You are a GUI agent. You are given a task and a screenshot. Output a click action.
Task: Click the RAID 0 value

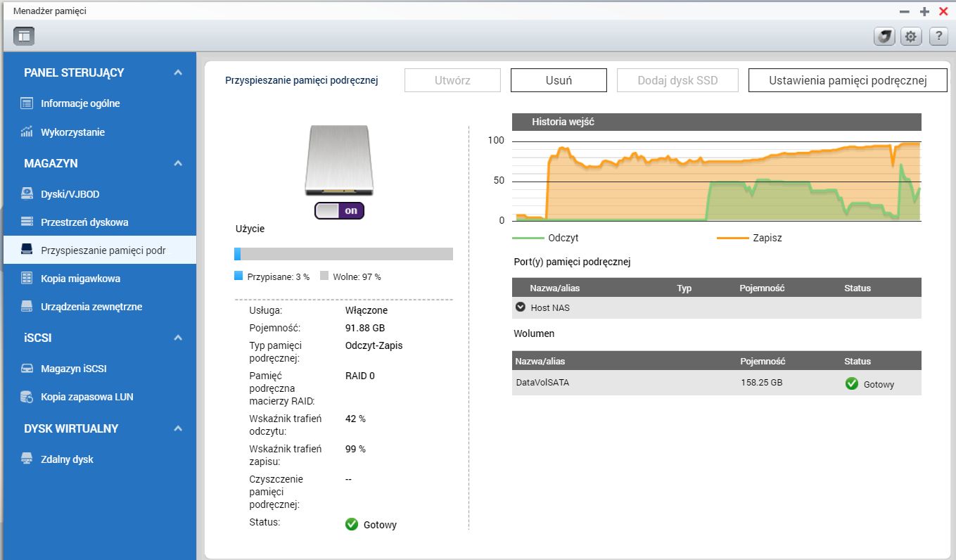(360, 376)
